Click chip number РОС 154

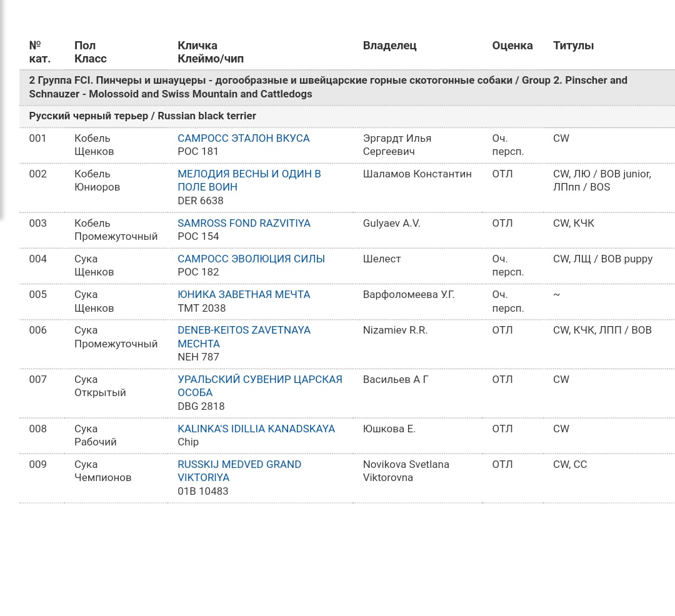199,236
